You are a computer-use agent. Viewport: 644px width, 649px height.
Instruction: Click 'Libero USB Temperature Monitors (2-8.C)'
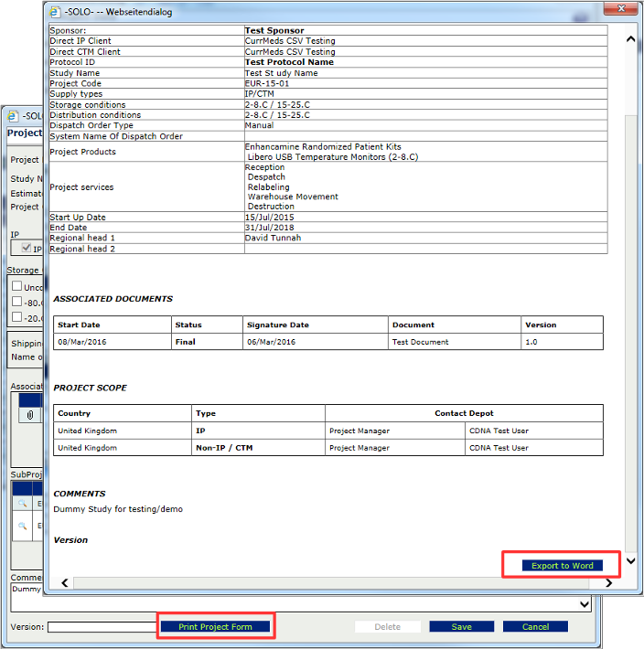tap(333, 157)
